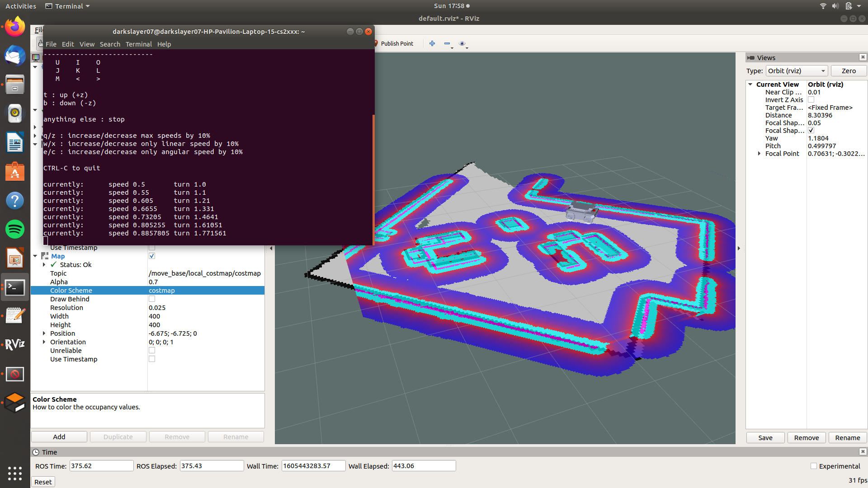Viewport: 868px width, 488px height.
Task: Click the Show Applications grid icon
Action: [x=15, y=474]
